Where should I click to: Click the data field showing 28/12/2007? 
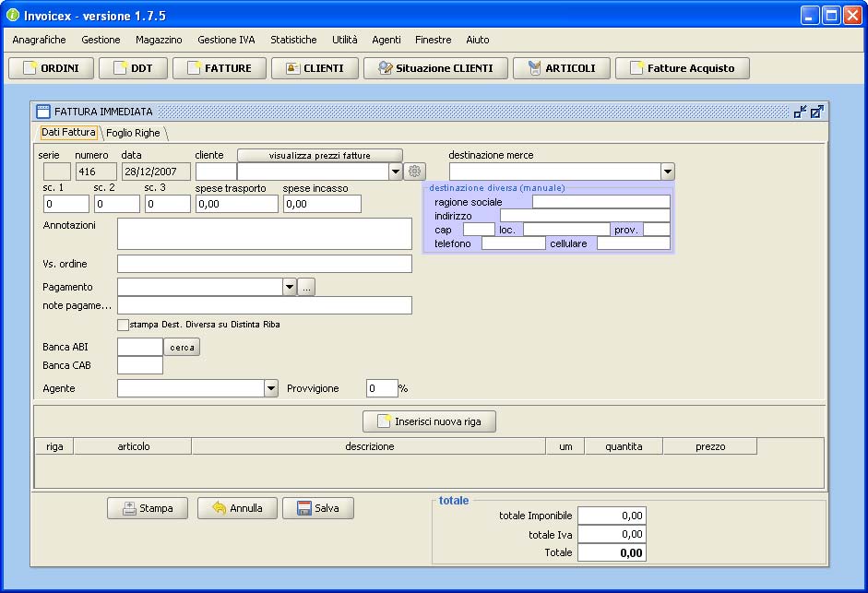156,172
